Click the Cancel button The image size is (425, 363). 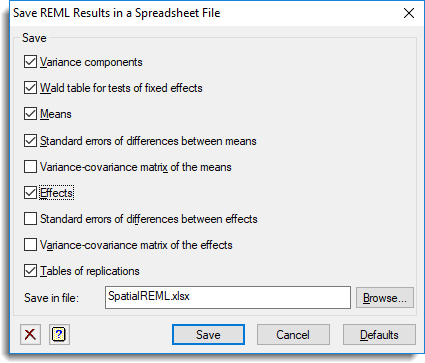[x=293, y=334]
